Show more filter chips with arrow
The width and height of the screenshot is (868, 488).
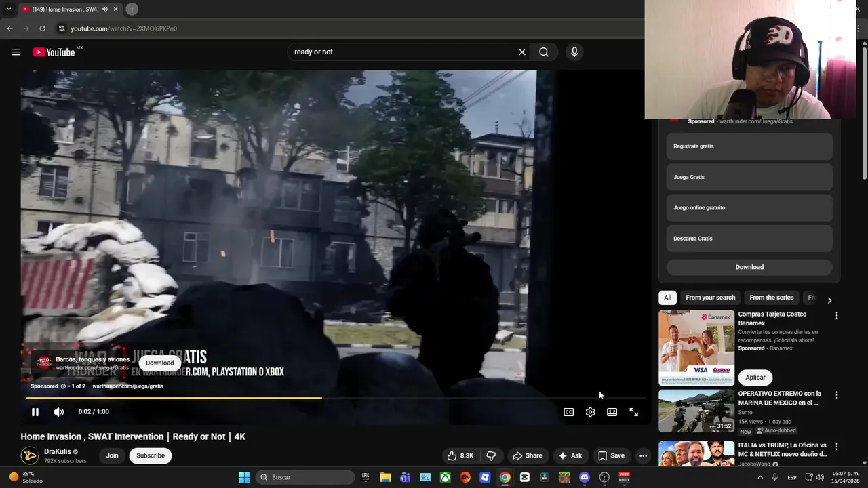pyautogui.click(x=829, y=300)
